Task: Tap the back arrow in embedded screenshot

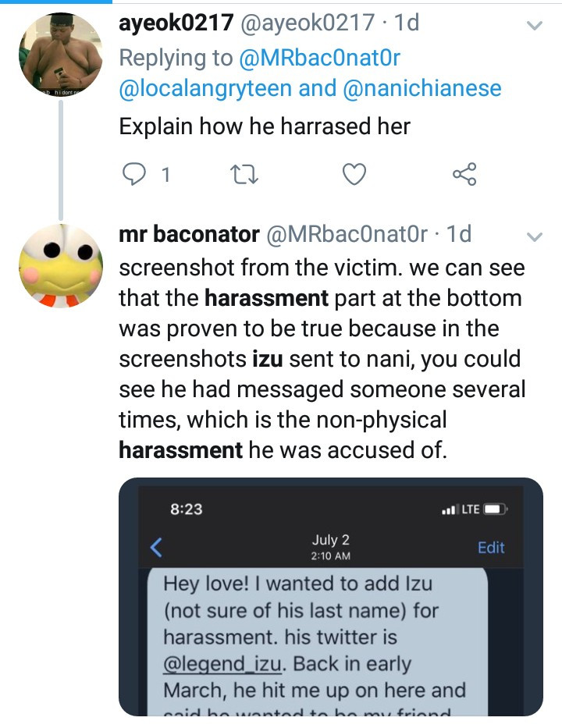Action: [x=156, y=548]
